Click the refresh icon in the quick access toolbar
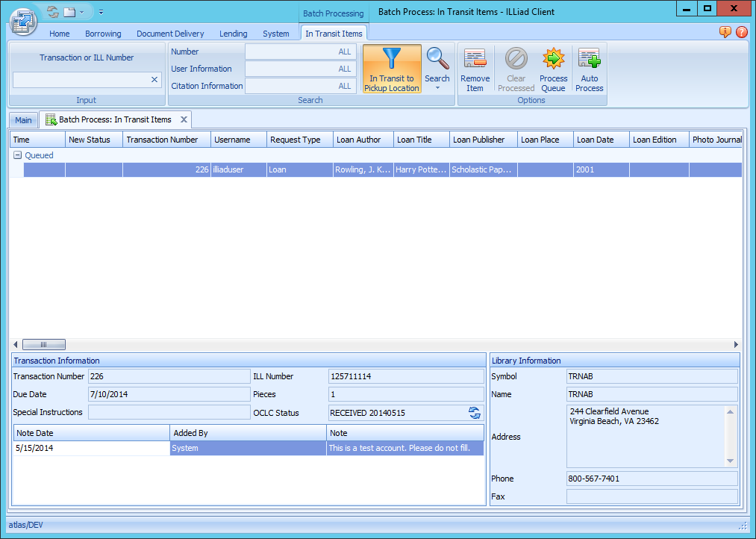Viewport: 756px width, 539px height. pyautogui.click(x=51, y=11)
